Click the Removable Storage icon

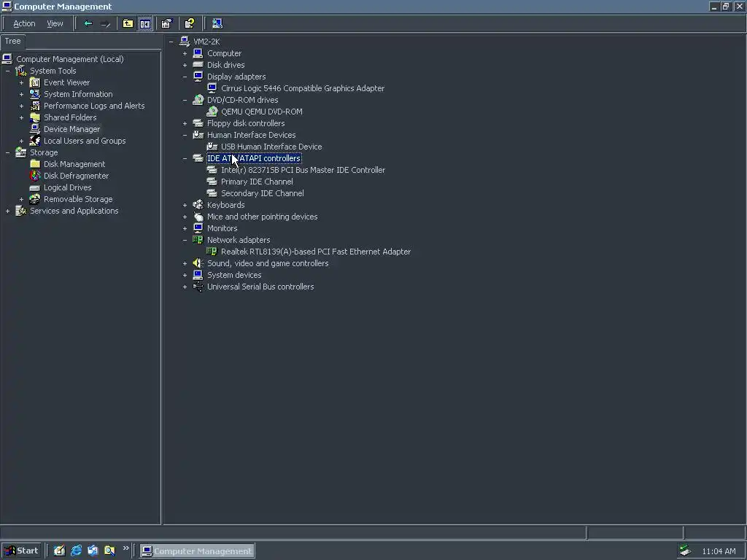coord(35,199)
